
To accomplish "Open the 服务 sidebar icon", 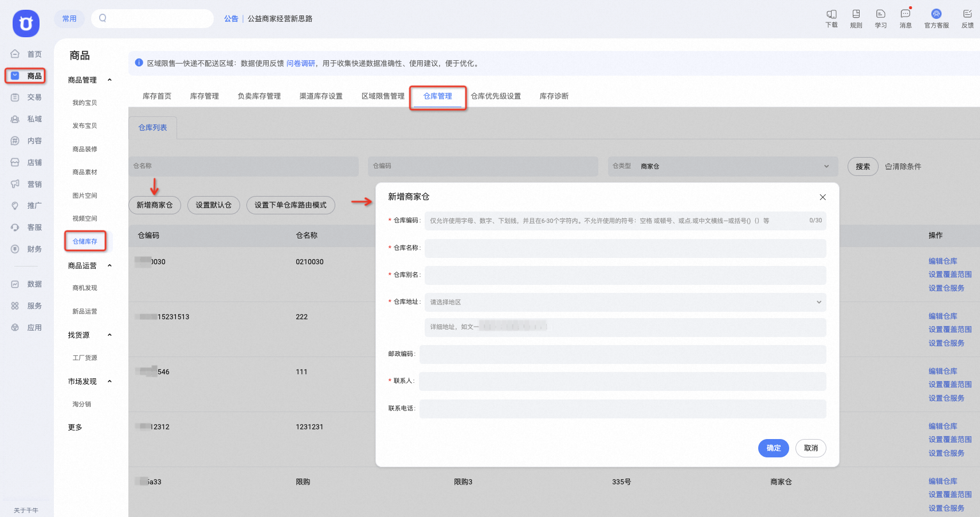I will pyautogui.click(x=15, y=305).
